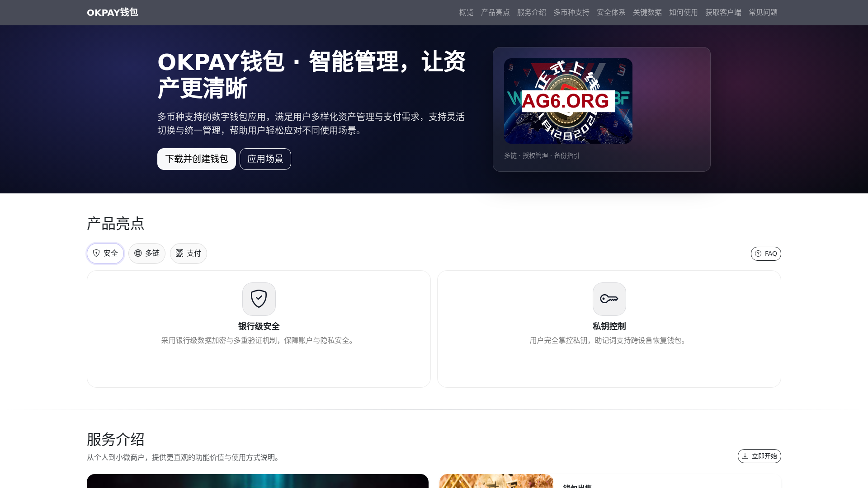Click the question mark icon beside FAQ
This screenshot has height=488, width=868.
[x=758, y=253]
